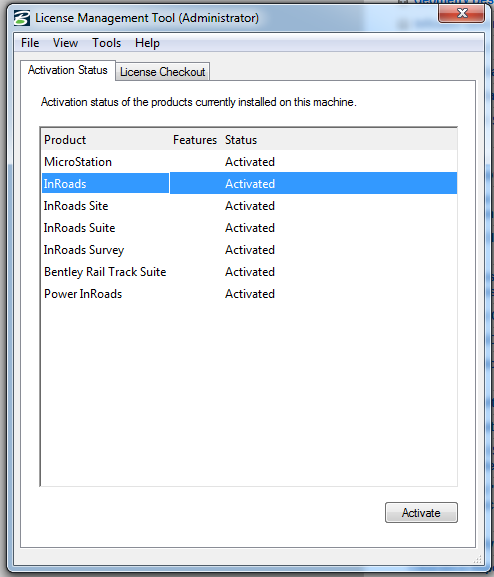
Task: Click the Bentley logo icon in title bar
Action: (22, 18)
